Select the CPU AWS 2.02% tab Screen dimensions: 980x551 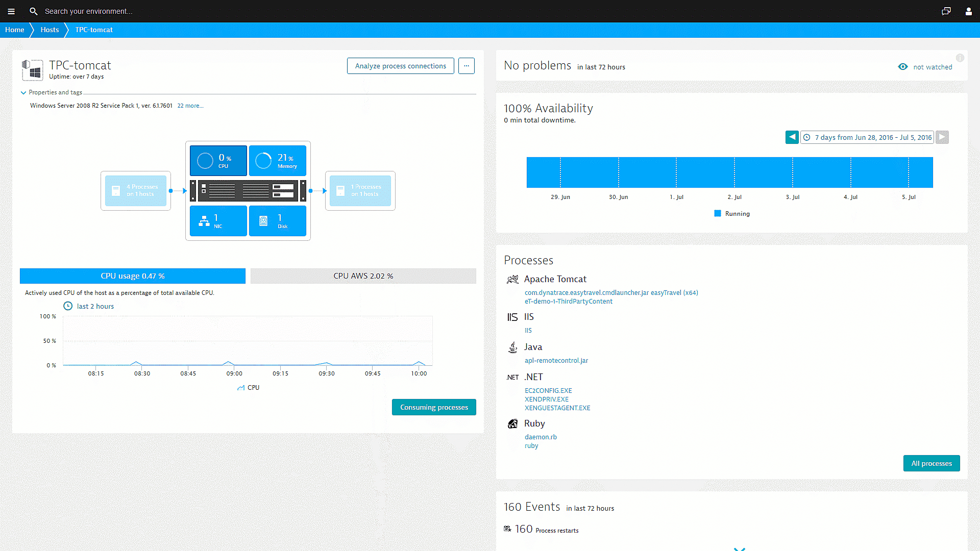point(363,275)
